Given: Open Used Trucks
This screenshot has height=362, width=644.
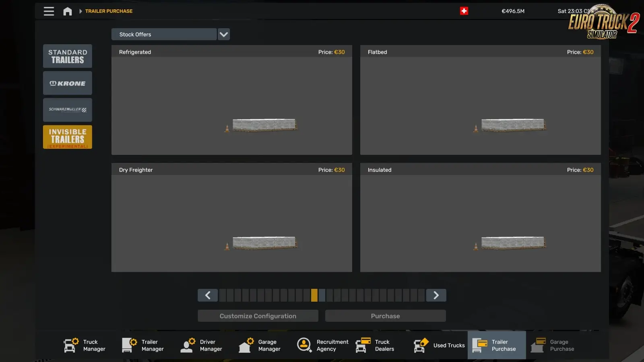Looking at the screenshot, I should click(440, 346).
